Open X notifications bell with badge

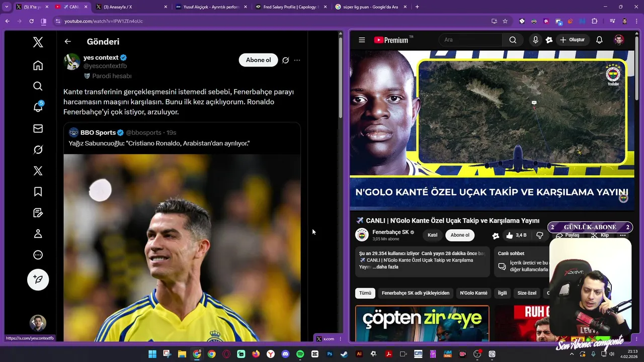click(x=38, y=107)
